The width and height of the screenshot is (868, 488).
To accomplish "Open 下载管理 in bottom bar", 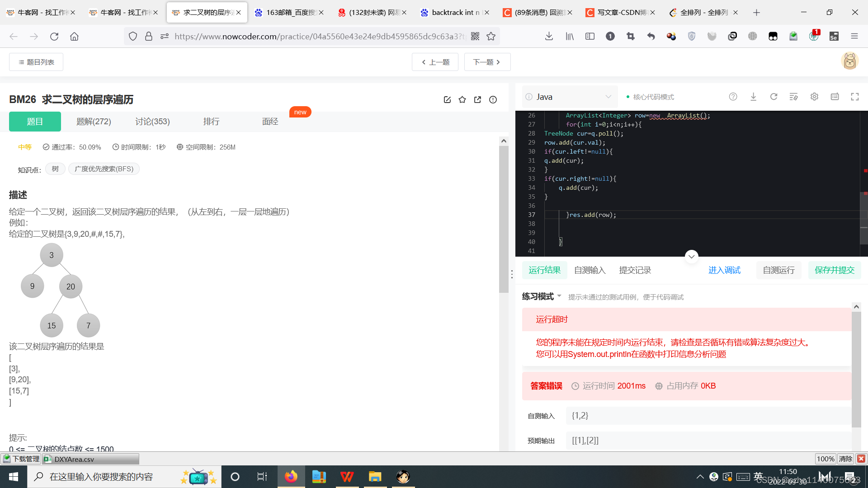I will 21,459.
